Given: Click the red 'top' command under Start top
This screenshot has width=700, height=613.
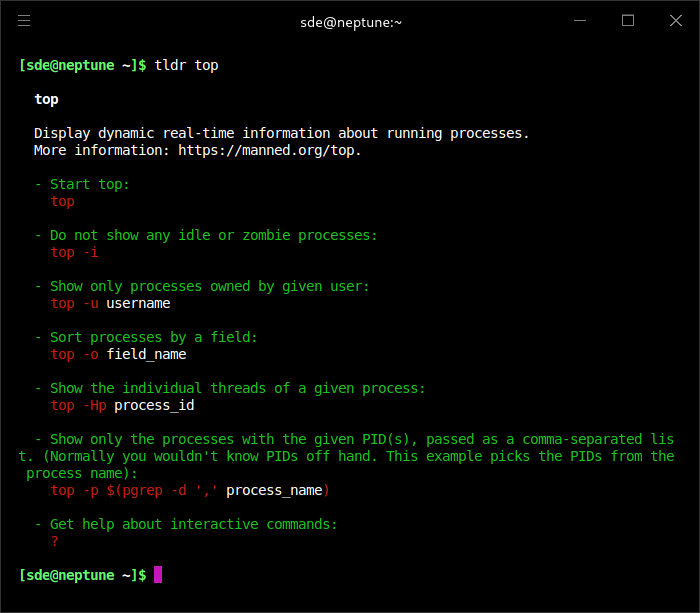Looking at the screenshot, I should click(62, 201).
